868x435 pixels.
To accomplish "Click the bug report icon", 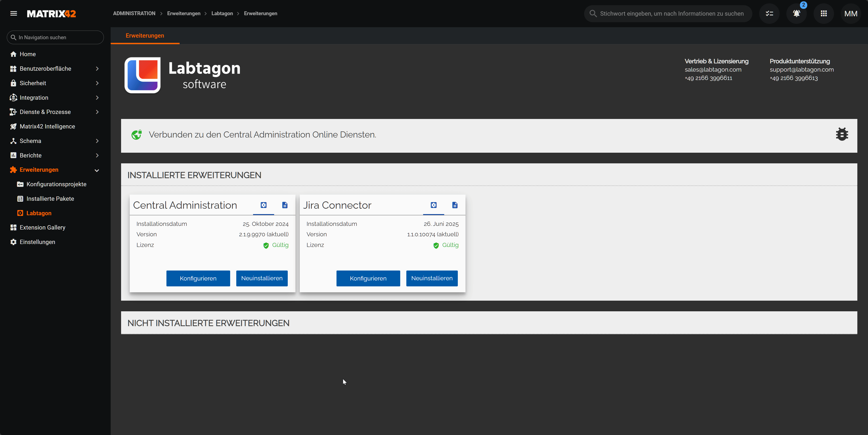I will [x=842, y=134].
